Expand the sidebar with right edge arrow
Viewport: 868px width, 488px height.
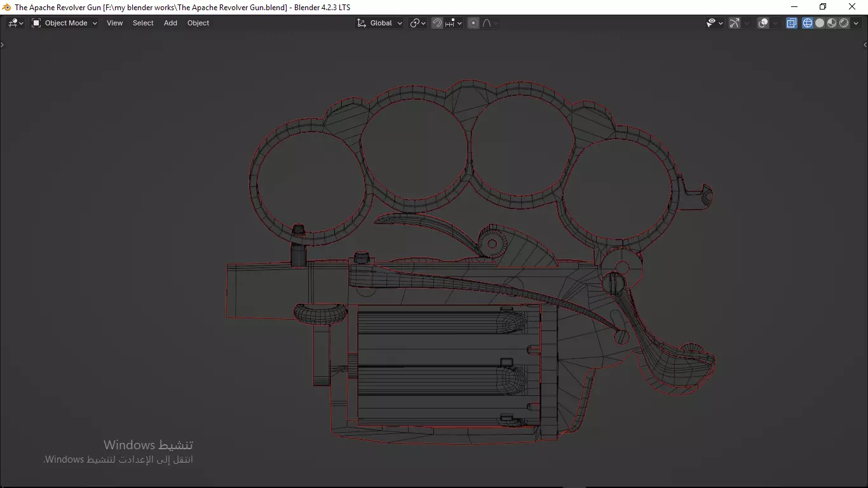tap(865, 44)
